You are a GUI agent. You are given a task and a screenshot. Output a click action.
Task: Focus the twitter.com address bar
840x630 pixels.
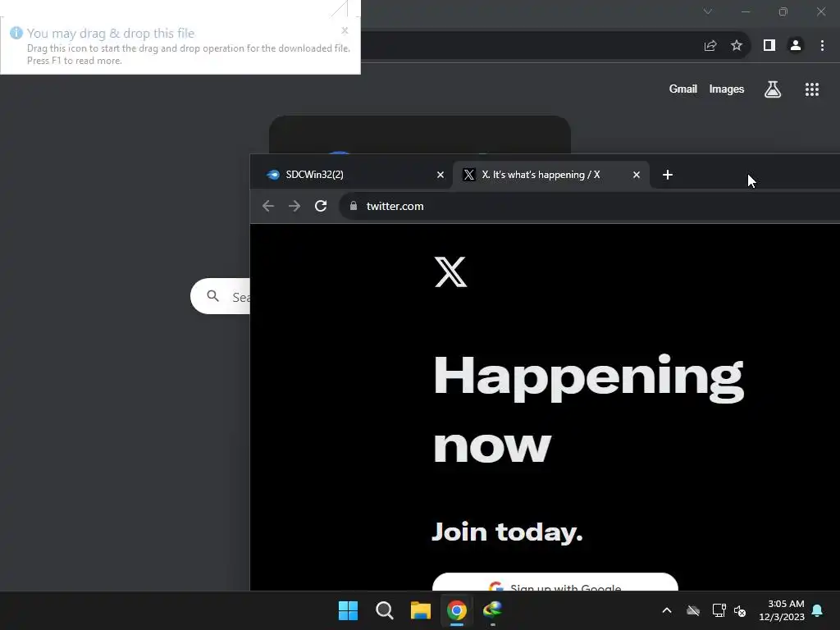589,206
